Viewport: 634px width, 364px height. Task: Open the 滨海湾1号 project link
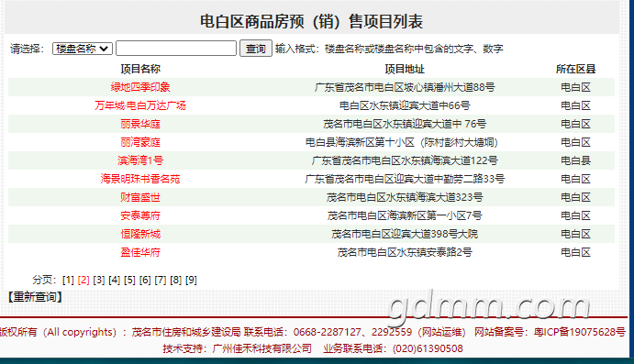click(140, 160)
